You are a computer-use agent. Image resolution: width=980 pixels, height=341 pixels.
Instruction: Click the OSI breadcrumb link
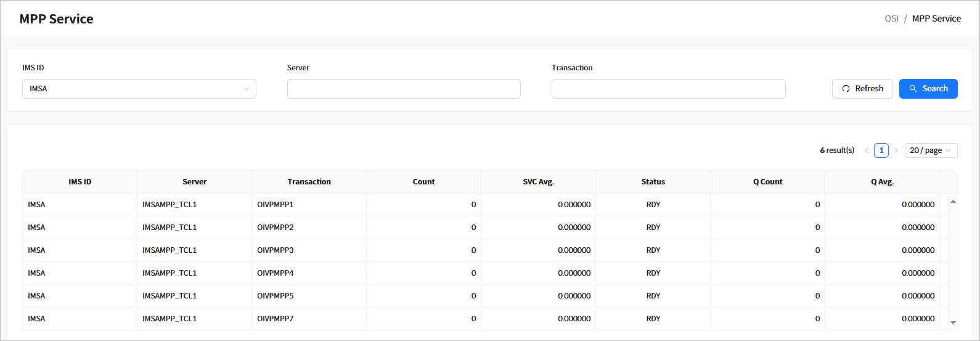tap(891, 18)
